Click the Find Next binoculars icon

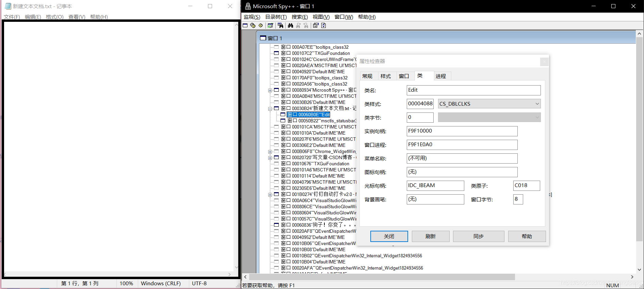(x=298, y=26)
